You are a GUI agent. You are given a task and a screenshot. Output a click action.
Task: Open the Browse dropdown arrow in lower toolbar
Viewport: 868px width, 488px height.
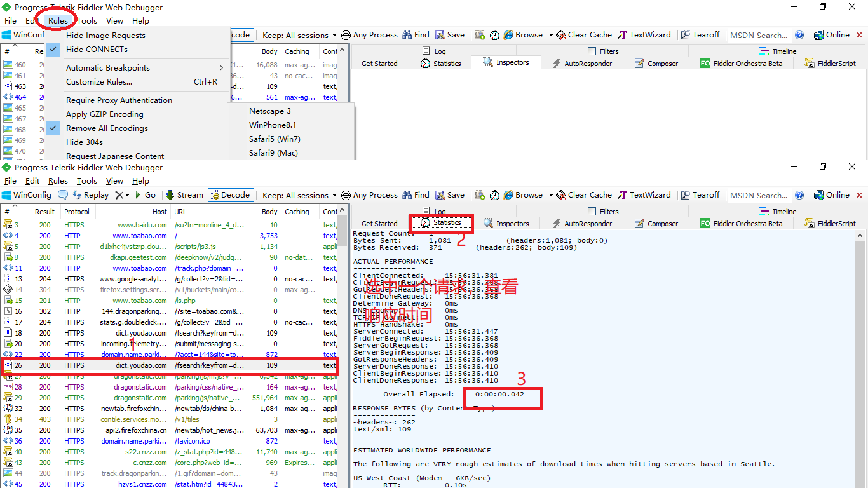551,195
